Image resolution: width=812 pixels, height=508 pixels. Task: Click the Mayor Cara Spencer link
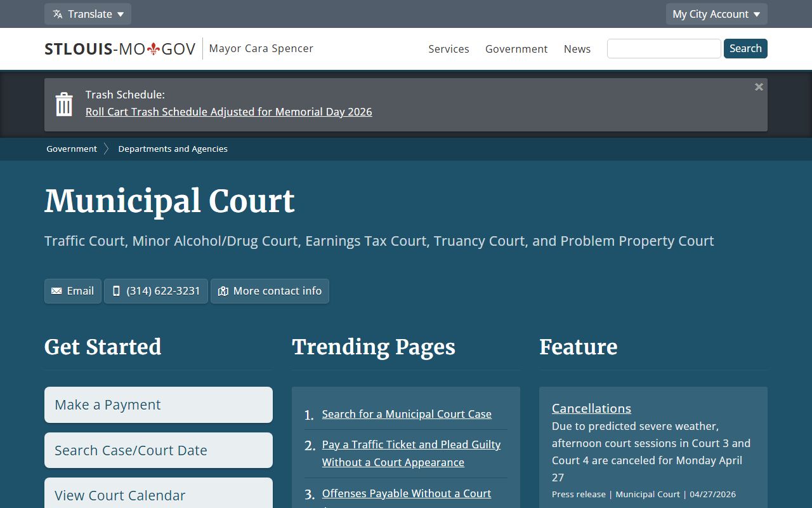pyautogui.click(x=261, y=48)
